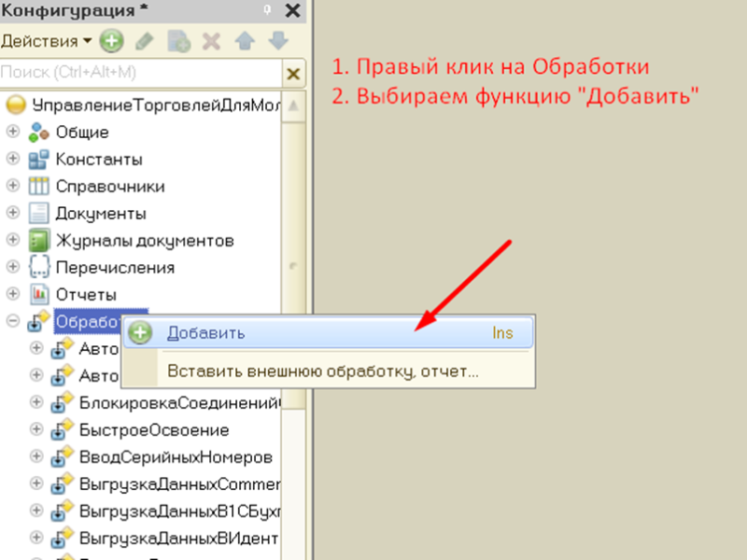The height and width of the screenshot is (560, 747).
Task: Click the Copy object toolbar icon
Action: tap(178, 41)
